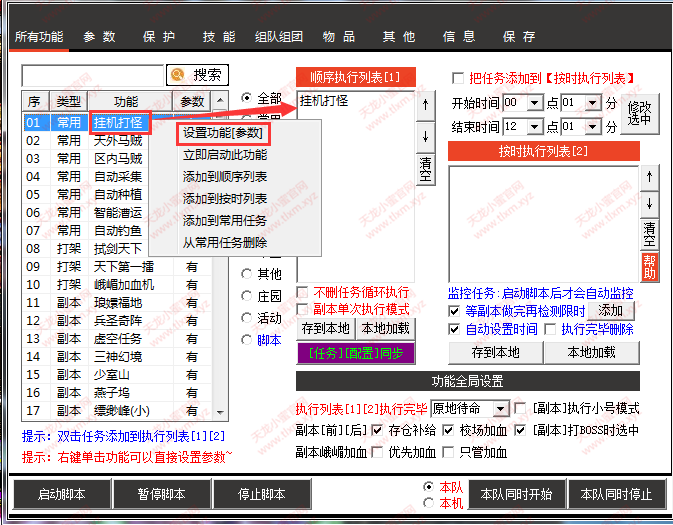
Task: Click the search text input field
Action: [x=93, y=76]
